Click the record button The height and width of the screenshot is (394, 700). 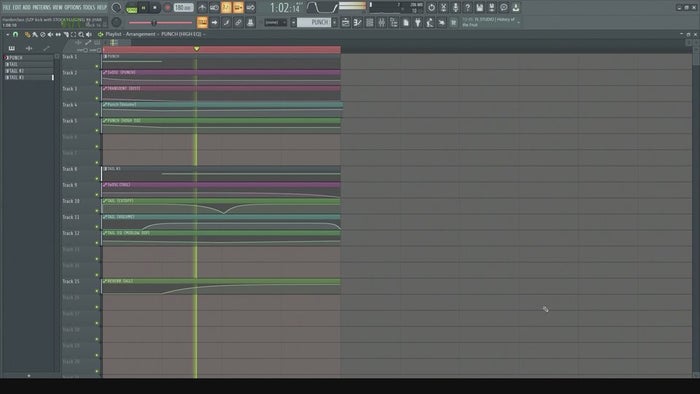[x=168, y=8]
